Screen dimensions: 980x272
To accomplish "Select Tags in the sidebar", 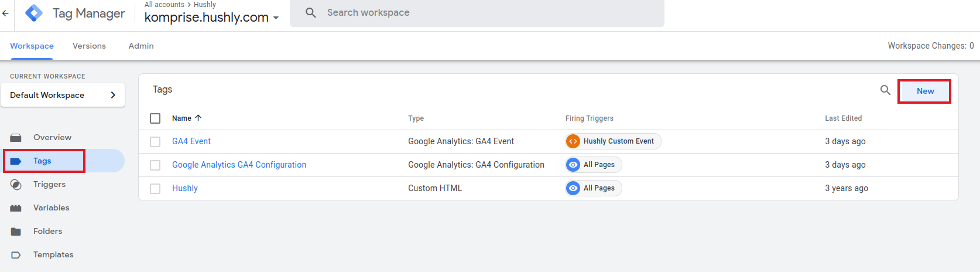I will (63, 161).
